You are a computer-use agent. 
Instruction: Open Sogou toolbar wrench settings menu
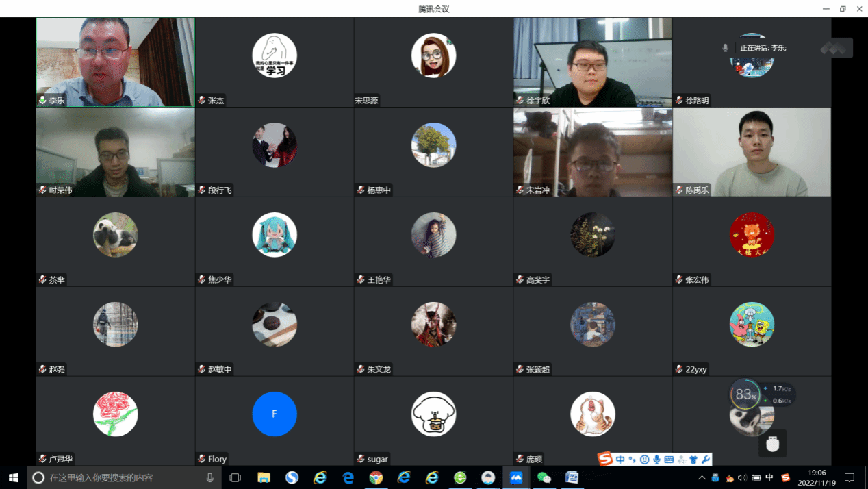click(x=706, y=460)
